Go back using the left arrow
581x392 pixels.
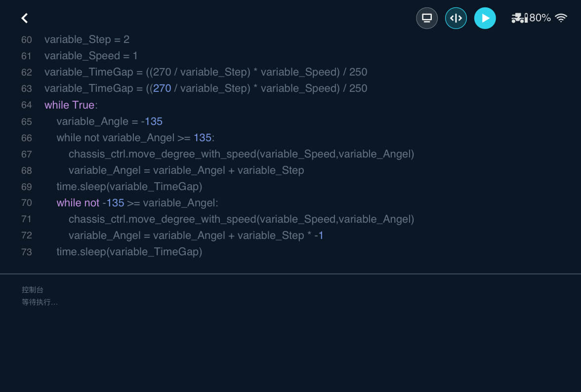point(24,18)
